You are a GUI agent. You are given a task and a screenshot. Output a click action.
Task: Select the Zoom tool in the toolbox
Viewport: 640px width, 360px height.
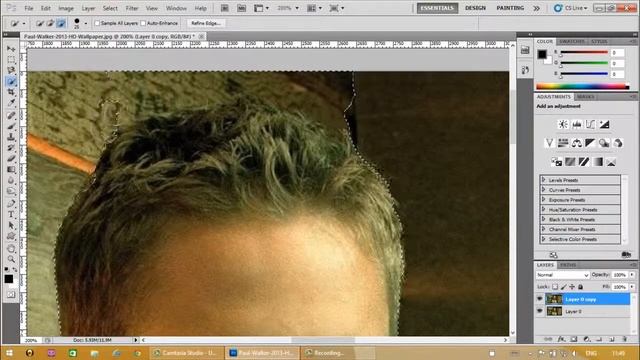pyautogui.click(x=11, y=259)
